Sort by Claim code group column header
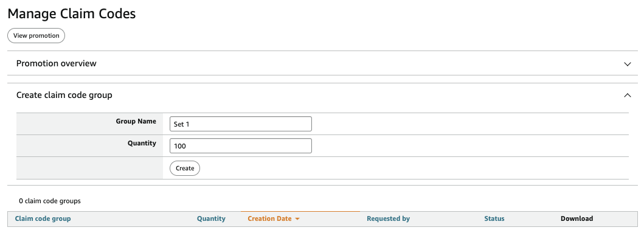The image size is (644, 244). point(43,218)
